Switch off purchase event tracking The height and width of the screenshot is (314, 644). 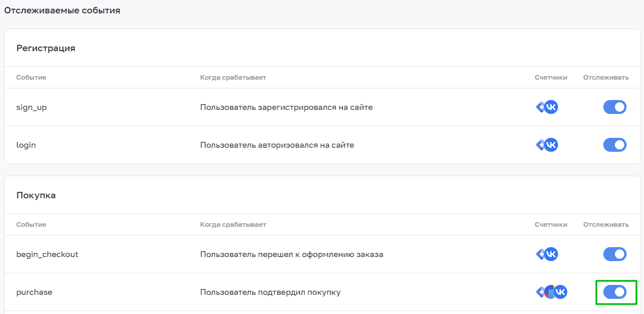coord(615,292)
